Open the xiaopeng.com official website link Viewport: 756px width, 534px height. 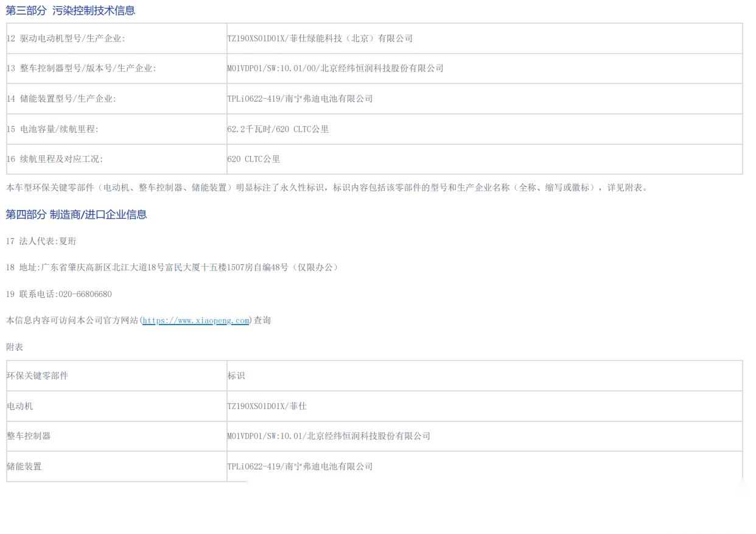pos(196,321)
